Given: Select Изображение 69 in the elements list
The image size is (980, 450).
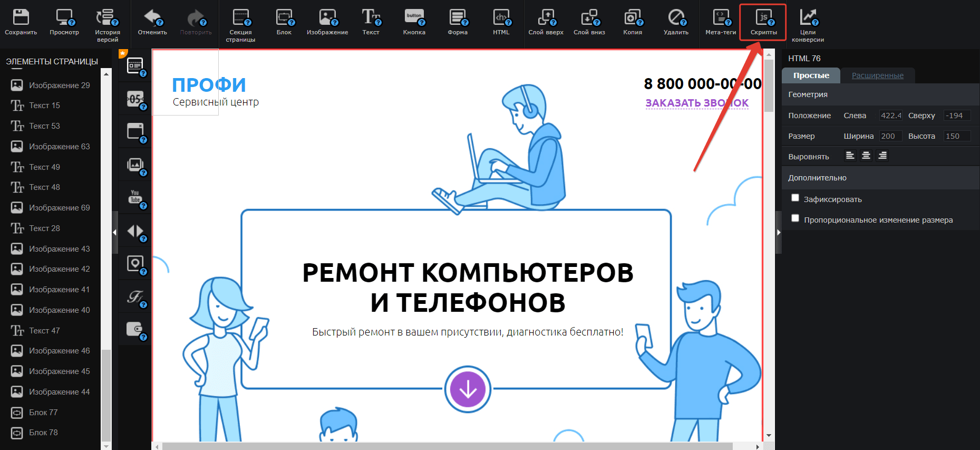Looking at the screenshot, I should tap(51, 208).
